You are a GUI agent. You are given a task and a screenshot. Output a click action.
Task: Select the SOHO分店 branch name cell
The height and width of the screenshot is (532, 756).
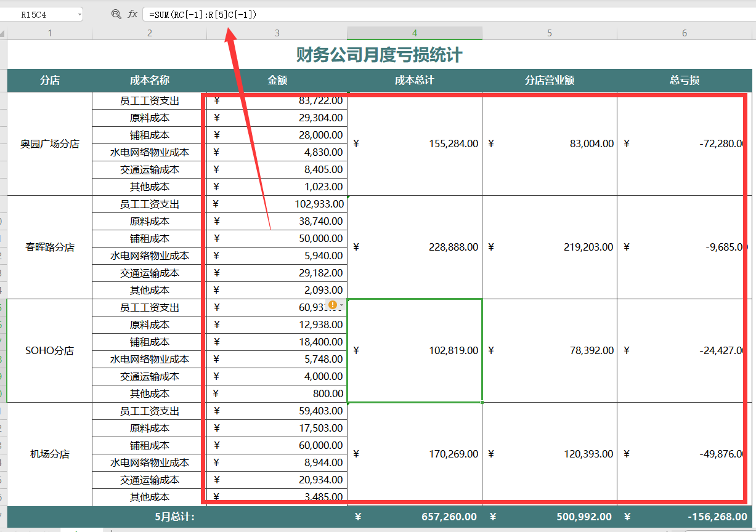pos(49,350)
